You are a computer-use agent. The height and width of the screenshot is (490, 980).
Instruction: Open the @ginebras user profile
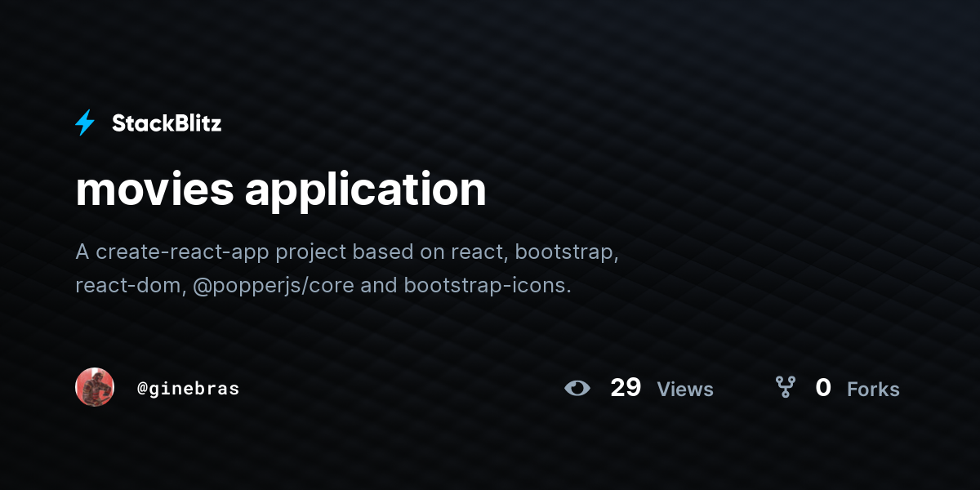tap(188, 388)
